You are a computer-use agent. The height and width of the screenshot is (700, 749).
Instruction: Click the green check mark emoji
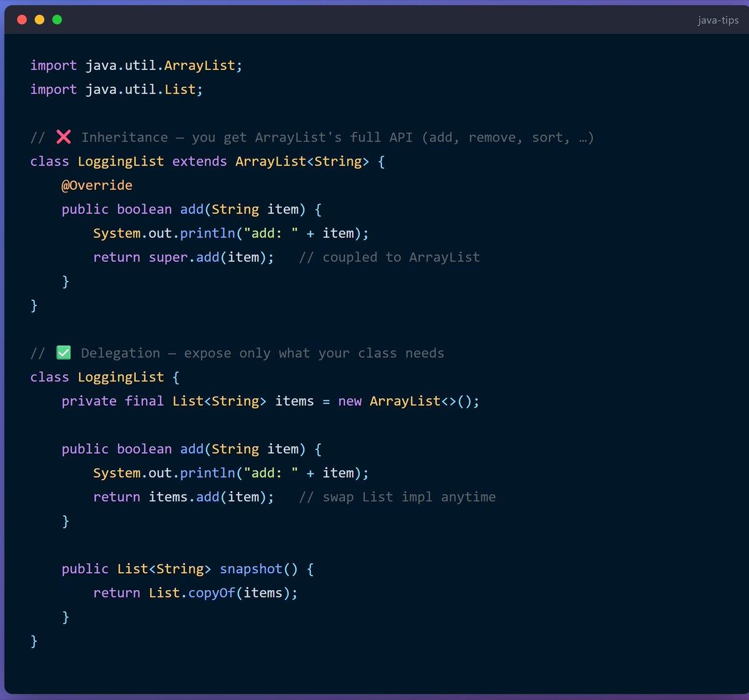pyautogui.click(x=64, y=353)
